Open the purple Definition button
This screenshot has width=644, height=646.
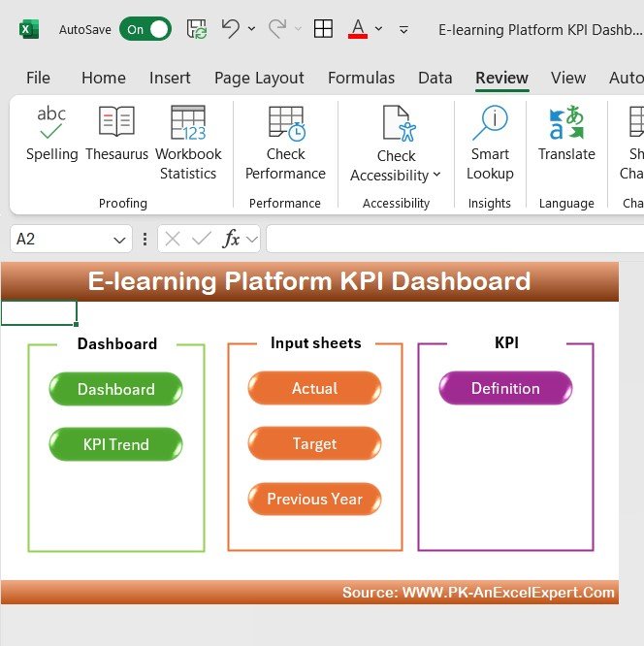click(x=505, y=388)
